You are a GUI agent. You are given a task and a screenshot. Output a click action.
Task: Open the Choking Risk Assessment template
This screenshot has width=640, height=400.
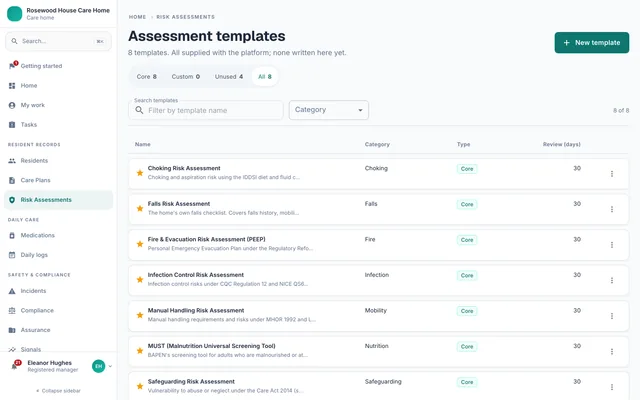184,168
